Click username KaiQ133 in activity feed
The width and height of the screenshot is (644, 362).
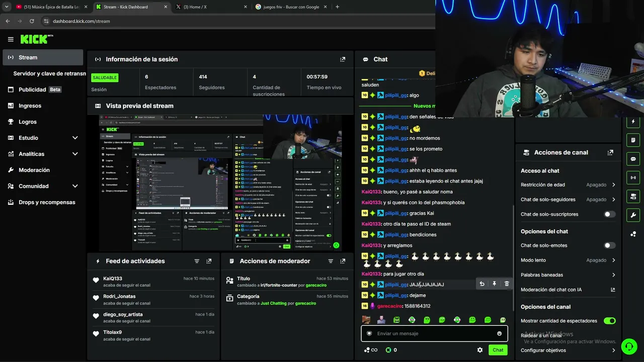click(113, 279)
